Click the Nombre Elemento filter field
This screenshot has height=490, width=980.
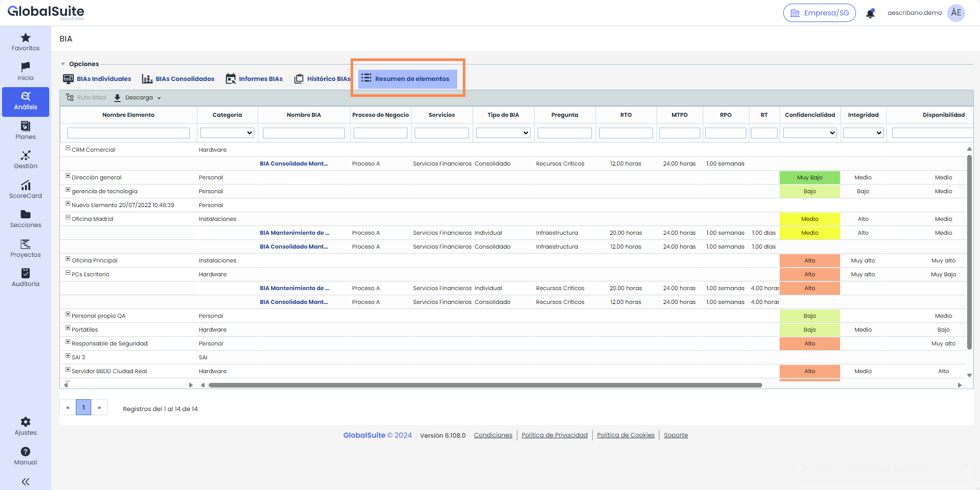pos(128,133)
